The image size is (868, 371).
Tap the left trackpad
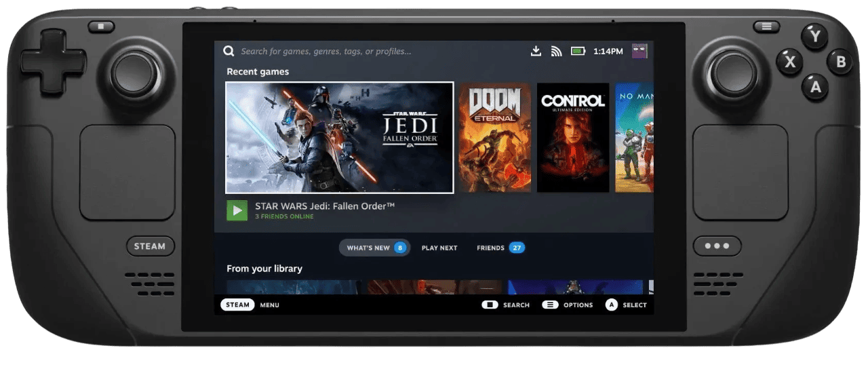point(127,172)
